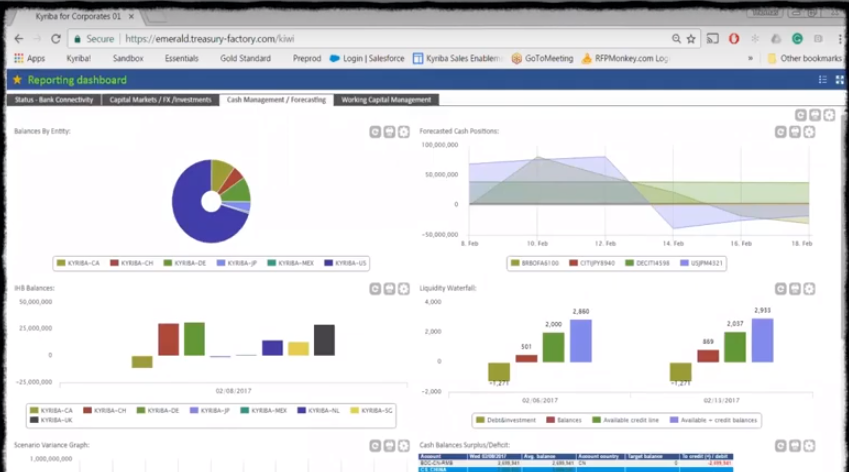Toggle KYRIBA-UK series in IHB Balances legend
849x472 pixels.
(51, 419)
